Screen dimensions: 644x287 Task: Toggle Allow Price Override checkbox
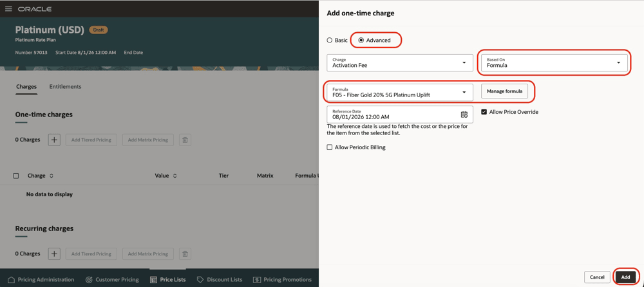484,112
